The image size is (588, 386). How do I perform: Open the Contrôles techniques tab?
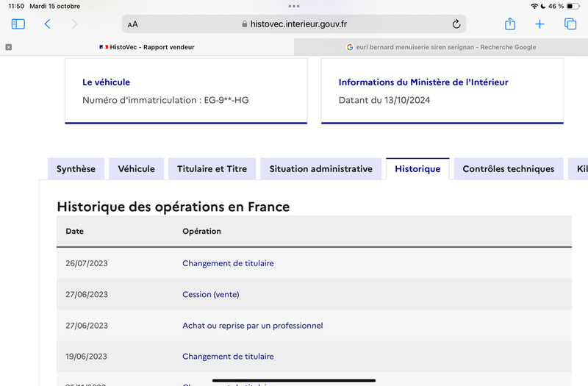click(509, 169)
